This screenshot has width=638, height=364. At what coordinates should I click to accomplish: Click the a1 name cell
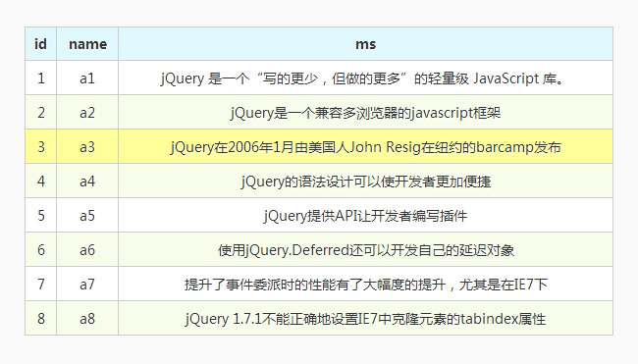[x=87, y=78]
